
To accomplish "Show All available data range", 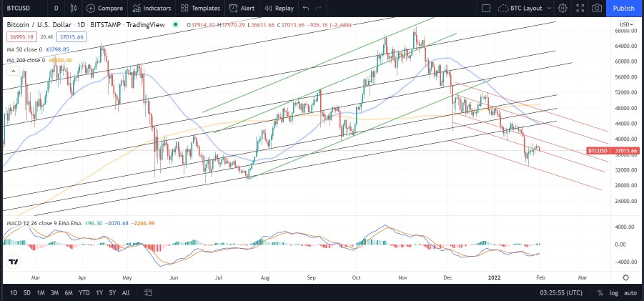I will pyautogui.click(x=126, y=293).
